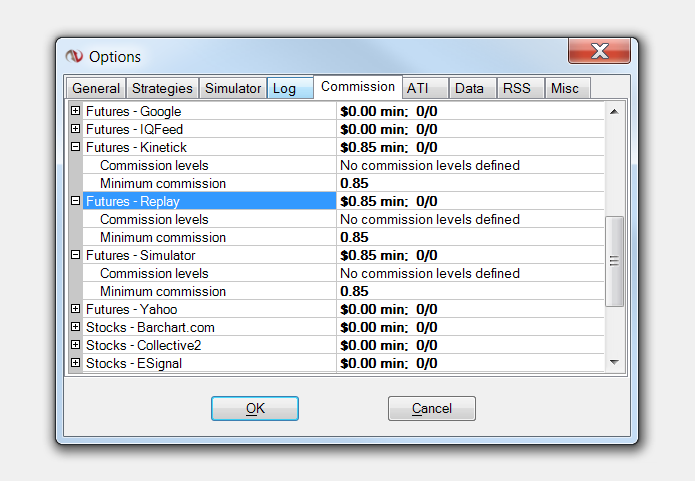Click Replay's No commission levels defined value

point(430,219)
